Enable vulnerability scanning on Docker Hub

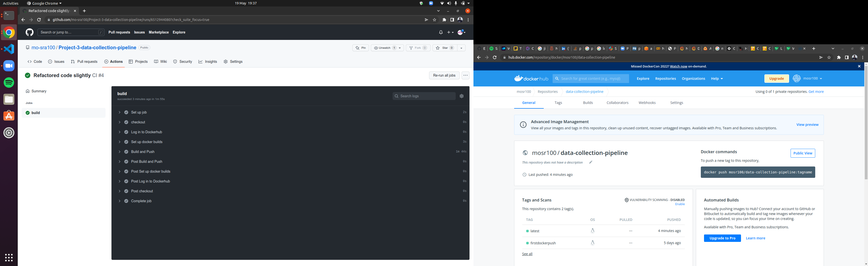click(680, 204)
